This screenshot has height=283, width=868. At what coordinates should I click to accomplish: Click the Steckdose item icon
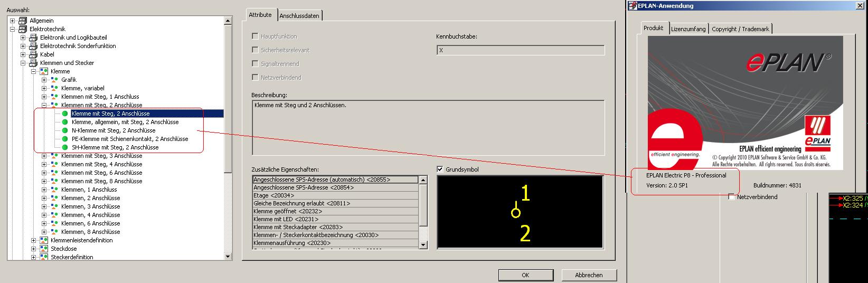44,249
